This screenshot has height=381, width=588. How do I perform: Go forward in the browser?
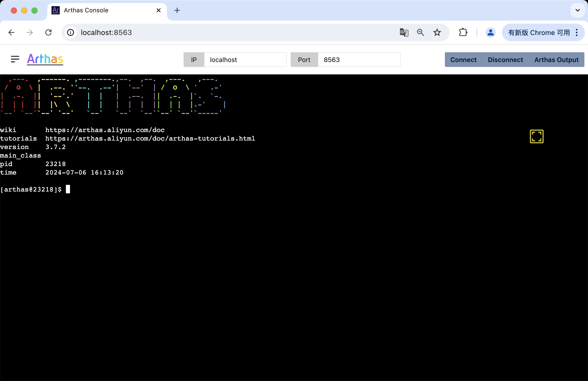coord(30,32)
